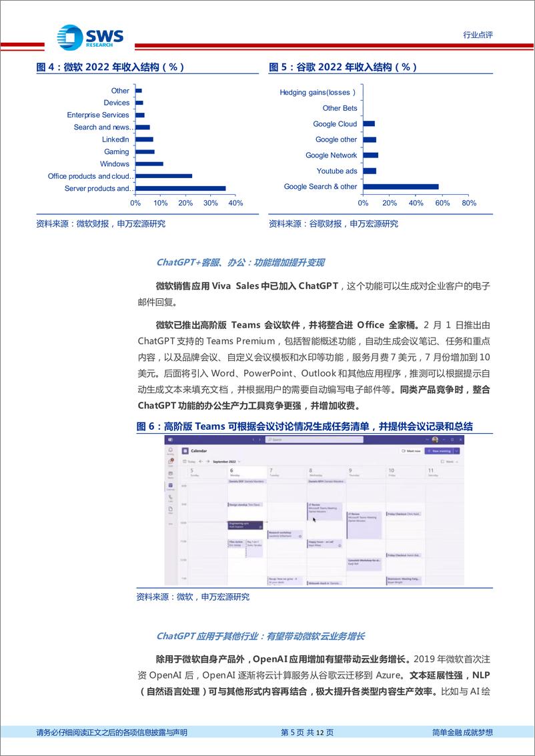535x756 pixels.
Task: Open Teams icon in the sidebar
Action: [x=171, y=474]
